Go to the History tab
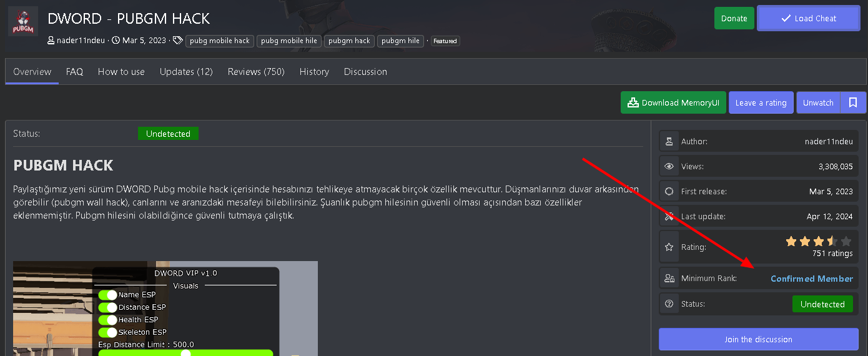This screenshot has width=868, height=356. 314,72
